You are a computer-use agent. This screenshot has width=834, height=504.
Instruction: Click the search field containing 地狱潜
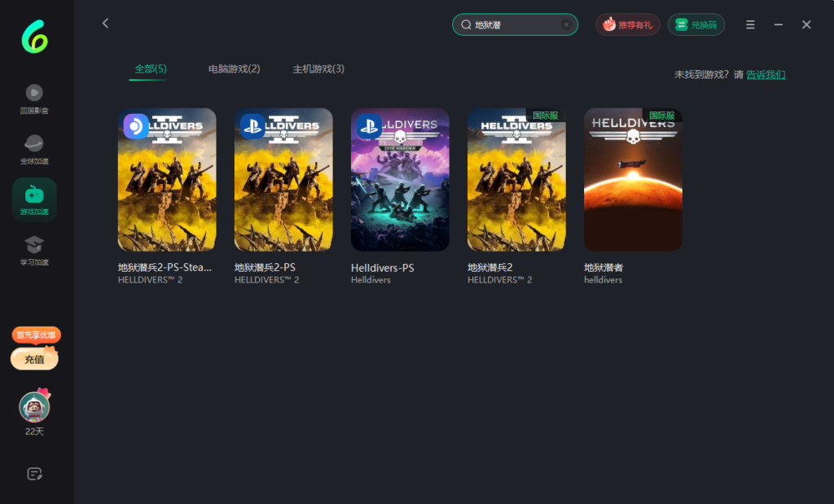513,24
